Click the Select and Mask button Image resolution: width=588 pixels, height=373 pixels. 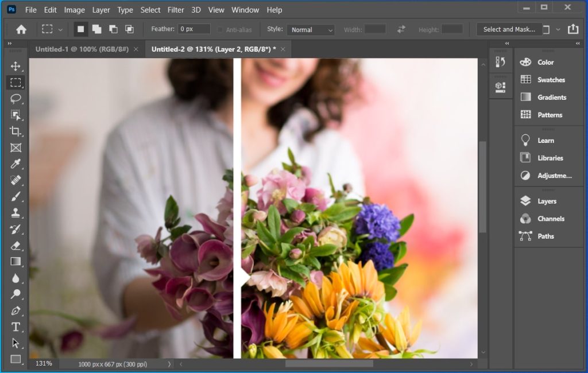click(509, 29)
